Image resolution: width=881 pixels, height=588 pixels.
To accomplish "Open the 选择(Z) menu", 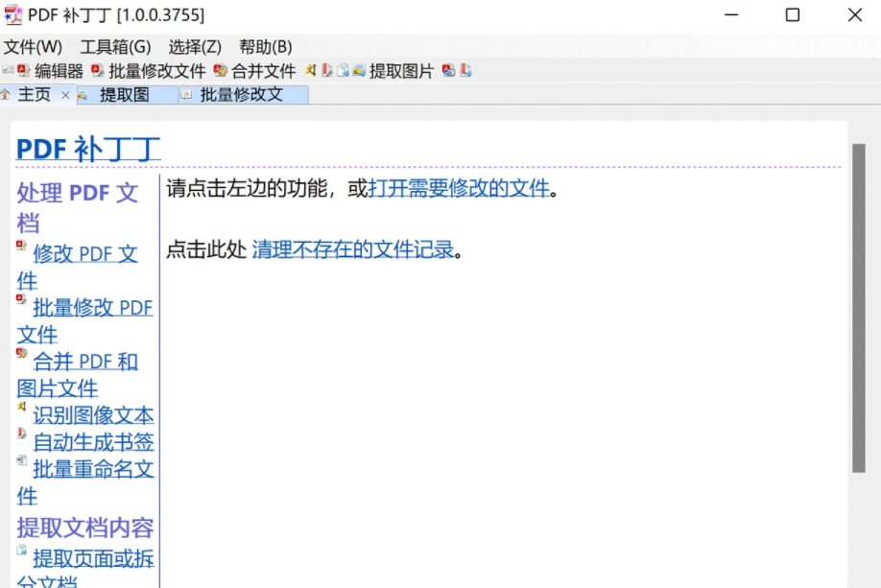I will (x=195, y=47).
